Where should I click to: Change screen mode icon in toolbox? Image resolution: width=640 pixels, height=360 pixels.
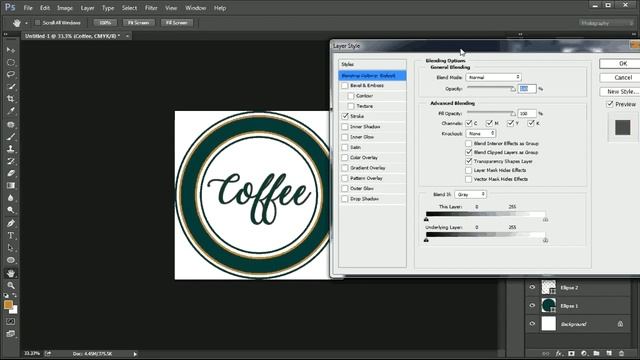point(11,334)
